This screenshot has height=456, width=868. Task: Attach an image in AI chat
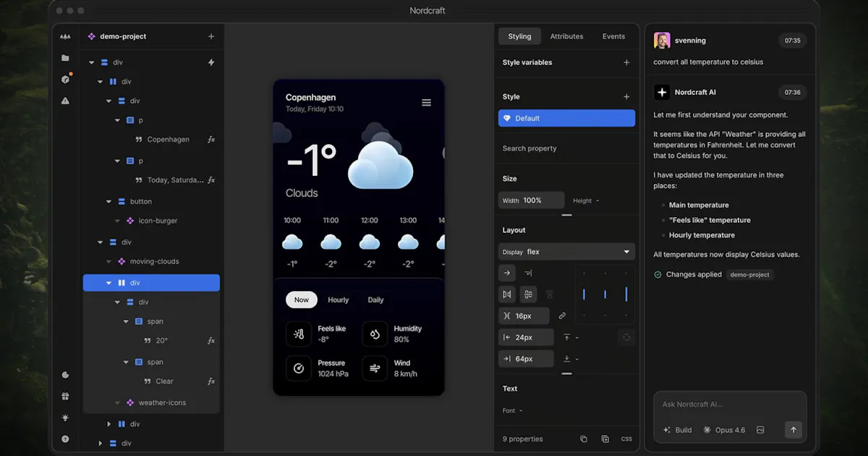click(x=760, y=430)
